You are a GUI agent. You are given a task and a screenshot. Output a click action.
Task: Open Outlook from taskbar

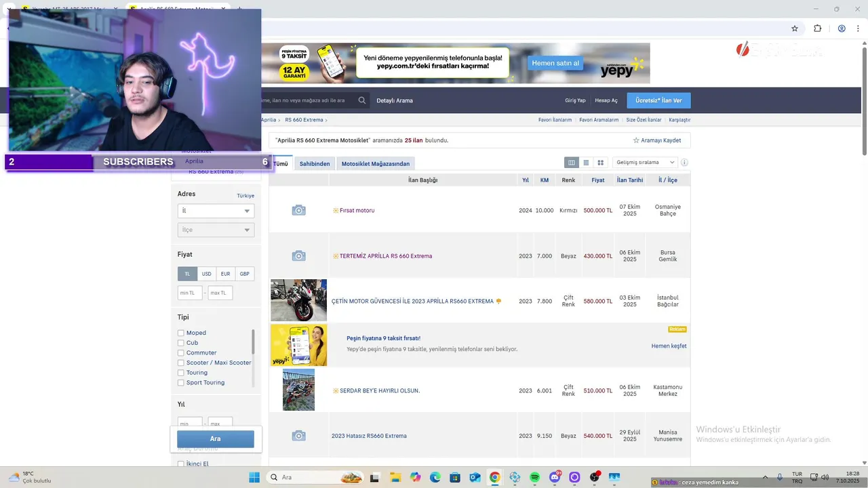click(475, 477)
